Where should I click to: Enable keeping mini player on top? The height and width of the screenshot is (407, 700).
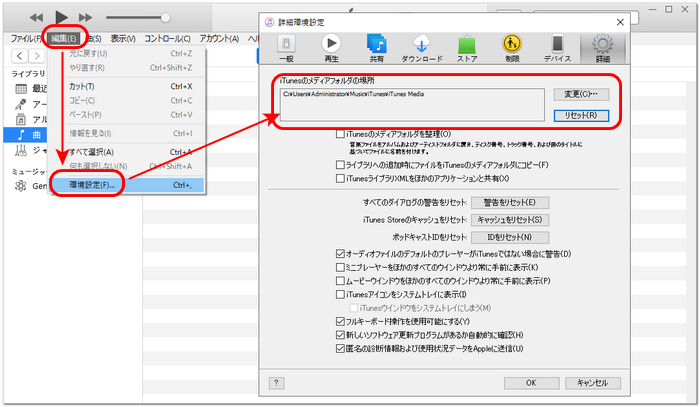coord(340,267)
